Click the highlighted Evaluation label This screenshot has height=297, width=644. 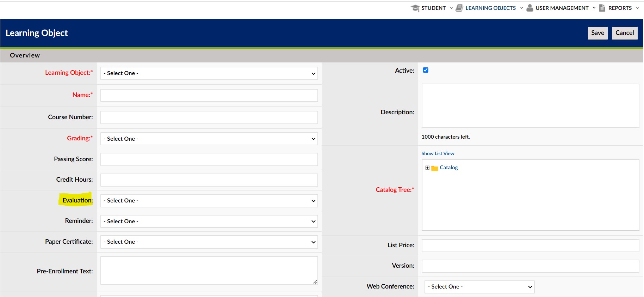point(78,200)
